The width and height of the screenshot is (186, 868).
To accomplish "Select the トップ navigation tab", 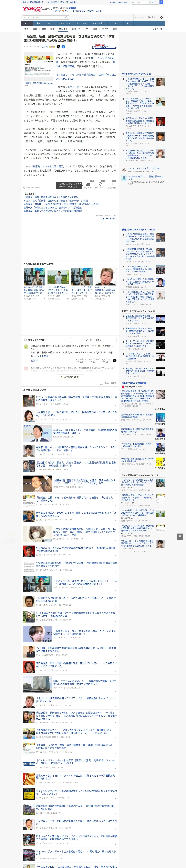I will [27, 24].
